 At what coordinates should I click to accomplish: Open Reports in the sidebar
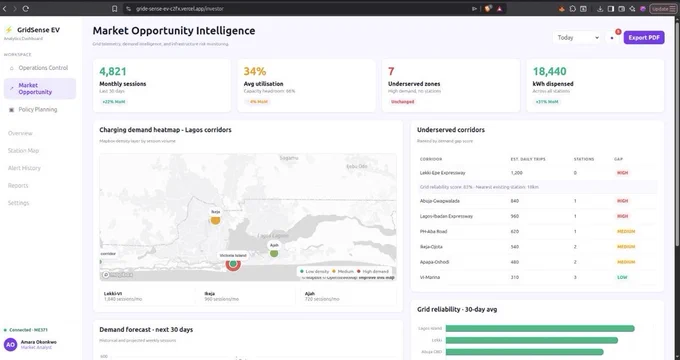coord(18,186)
